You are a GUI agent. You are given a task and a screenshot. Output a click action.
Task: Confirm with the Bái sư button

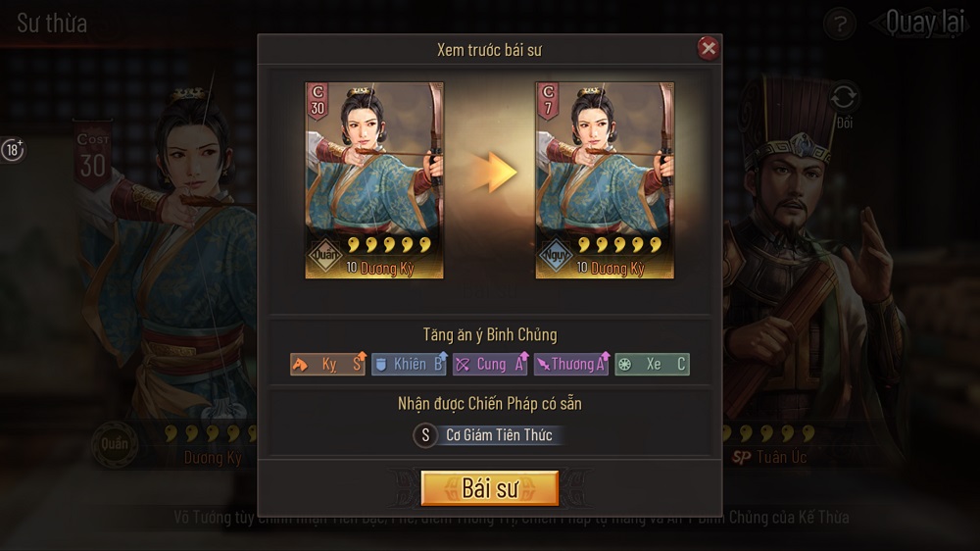(489, 488)
